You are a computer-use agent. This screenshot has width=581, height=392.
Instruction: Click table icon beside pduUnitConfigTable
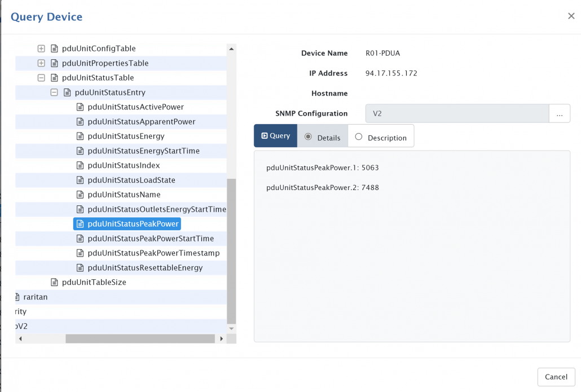tap(55, 49)
